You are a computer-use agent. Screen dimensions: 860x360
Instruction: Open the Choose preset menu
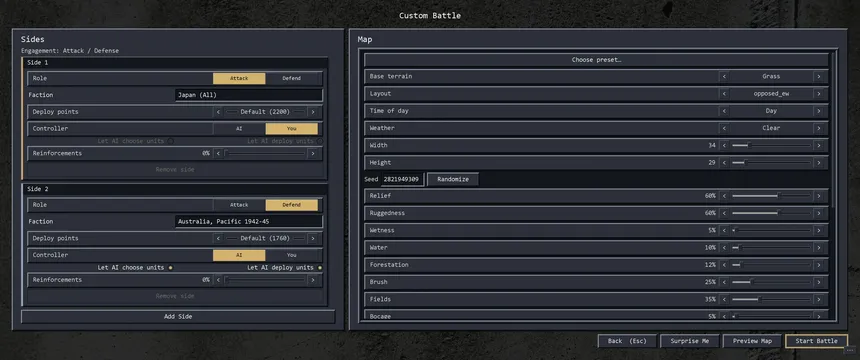coord(596,60)
